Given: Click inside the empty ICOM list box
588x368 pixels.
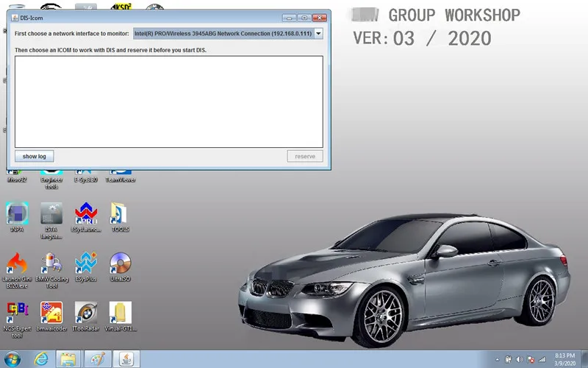Looking at the screenshot, I should click(x=169, y=102).
